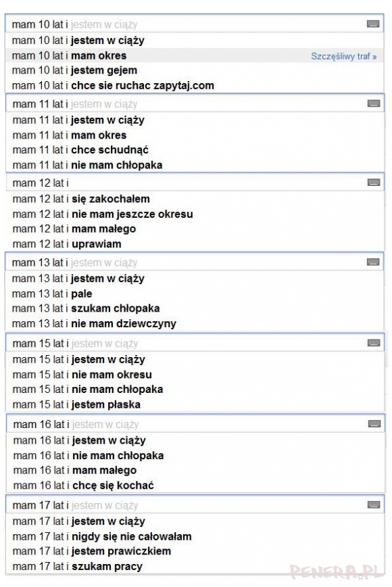Click the keyboard icon in the topmost search box
Viewport: 392px width, 587px height.
click(x=373, y=22)
